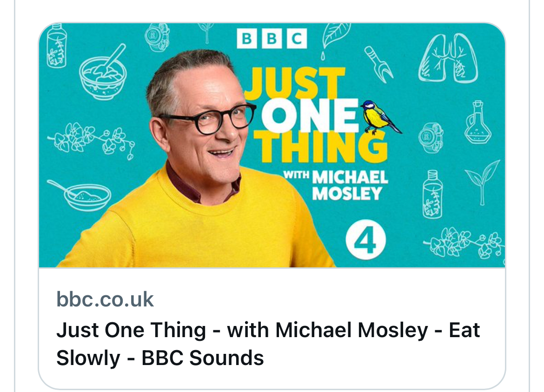The width and height of the screenshot is (544, 392).
Task: Click the seedling sprout icon on right
Action: click(482, 181)
